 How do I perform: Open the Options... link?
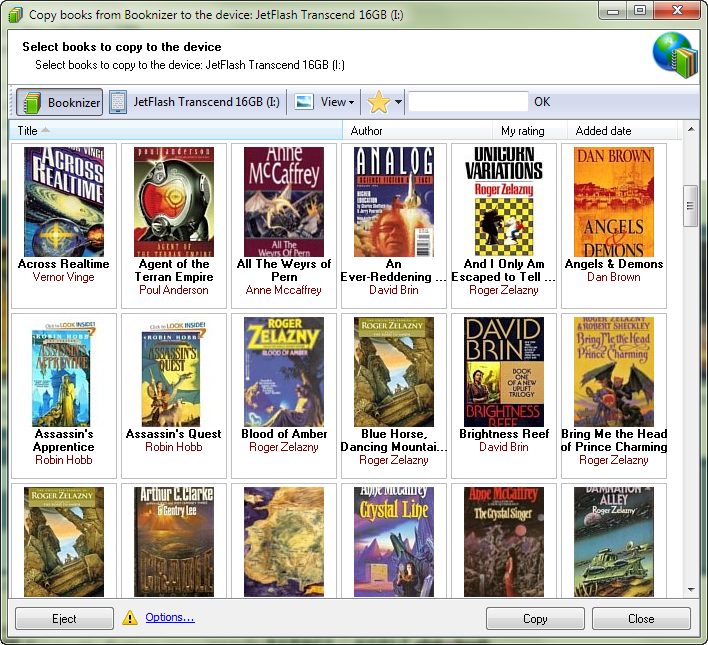pos(170,617)
